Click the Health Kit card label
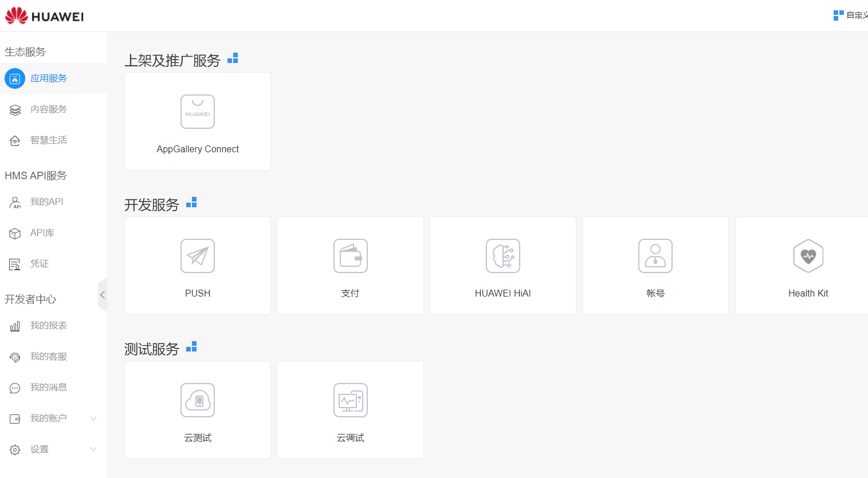868x478 pixels. click(808, 293)
